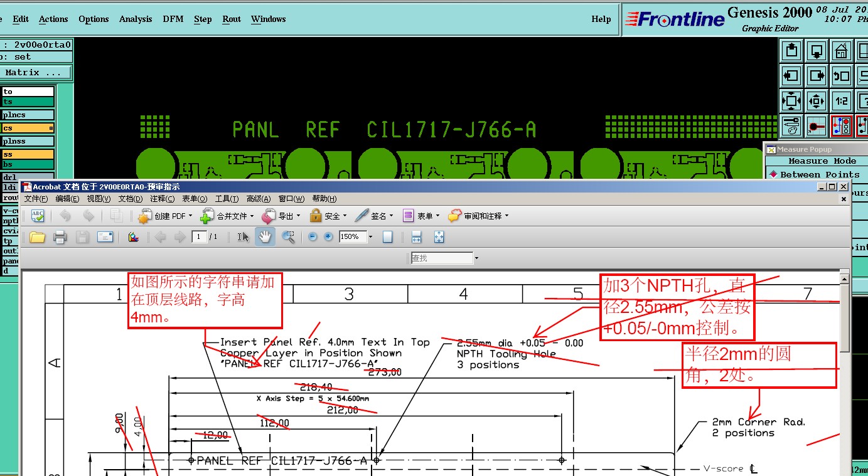Toggle the 'plncs' layer in layer list
Image resolution: width=868 pixels, height=476 pixels.
(28, 115)
